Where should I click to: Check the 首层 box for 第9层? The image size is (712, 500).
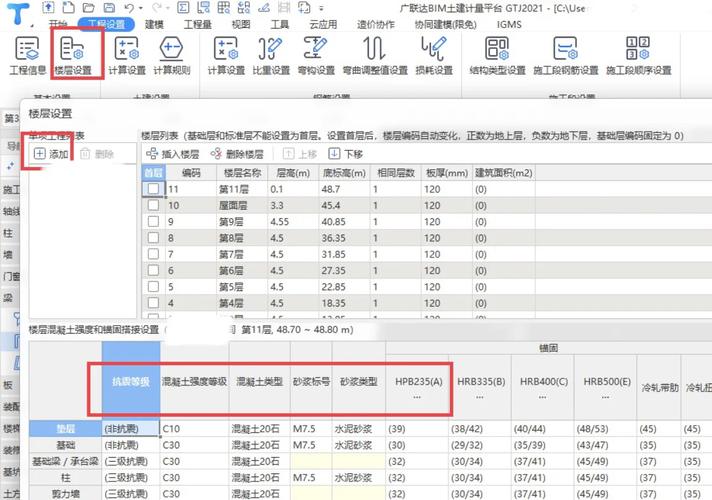click(x=153, y=222)
